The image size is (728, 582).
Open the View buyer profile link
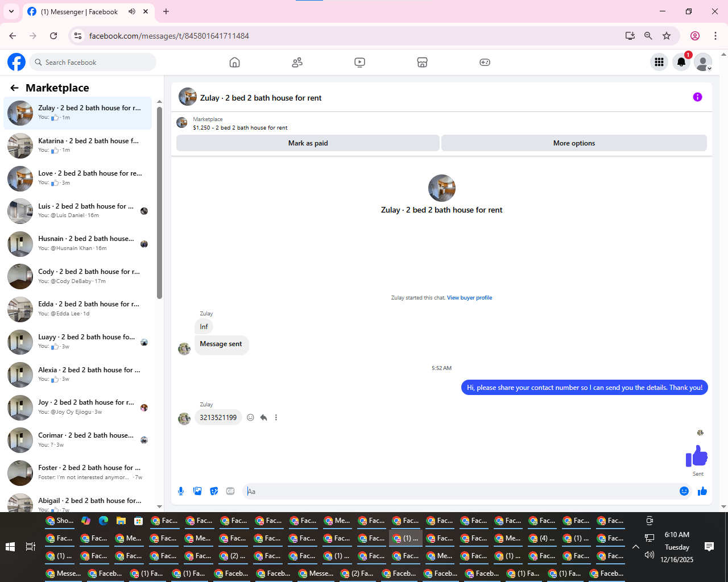(x=469, y=298)
